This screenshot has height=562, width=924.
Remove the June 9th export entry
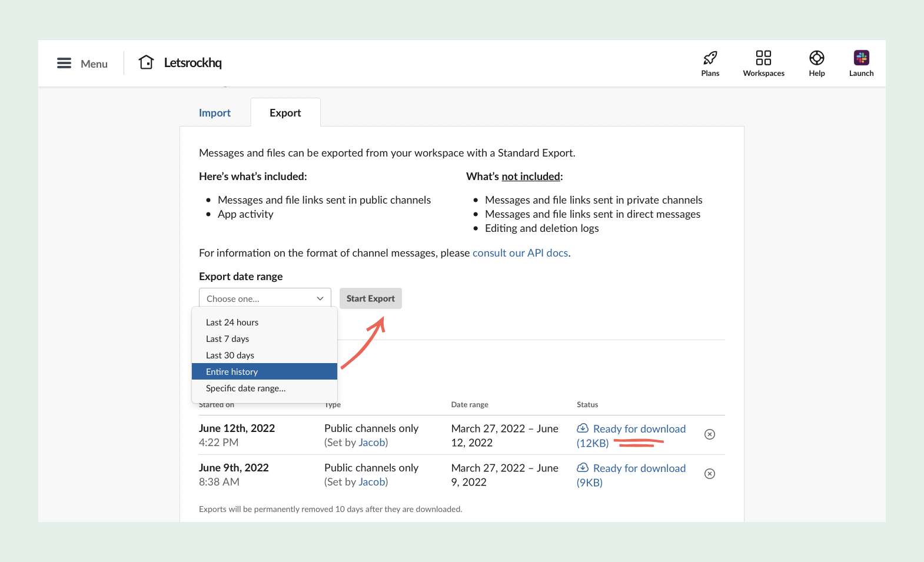pos(710,474)
